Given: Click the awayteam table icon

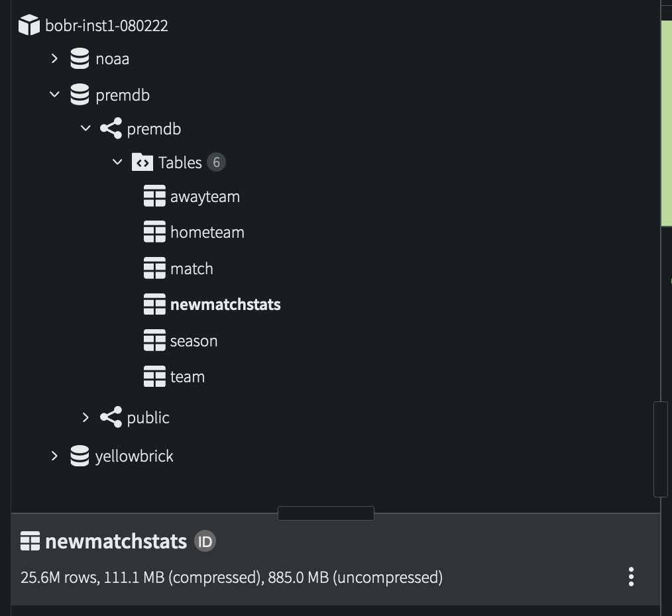Looking at the screenshot, I should click(x=154, y=197).
